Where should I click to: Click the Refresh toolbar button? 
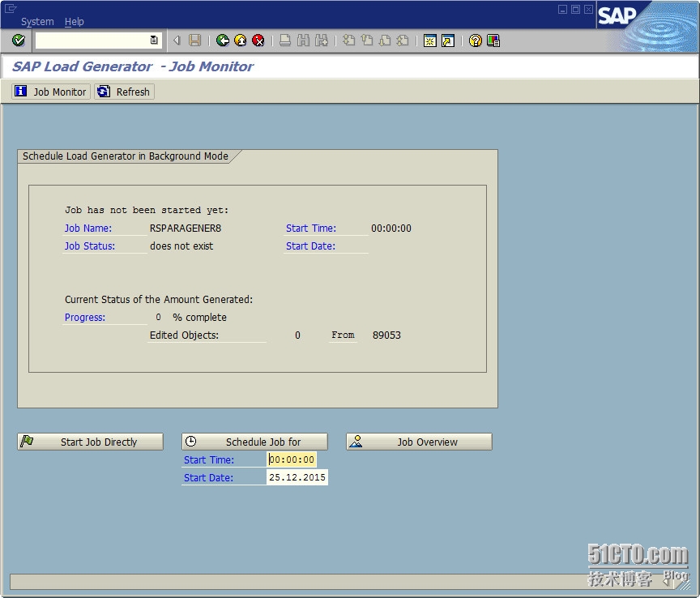[124, 92]
